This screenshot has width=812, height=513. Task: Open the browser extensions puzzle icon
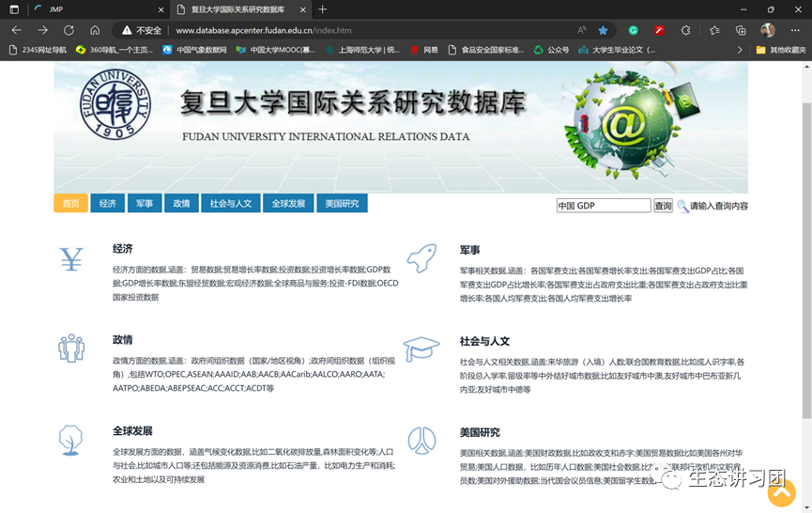coord(685,30)
